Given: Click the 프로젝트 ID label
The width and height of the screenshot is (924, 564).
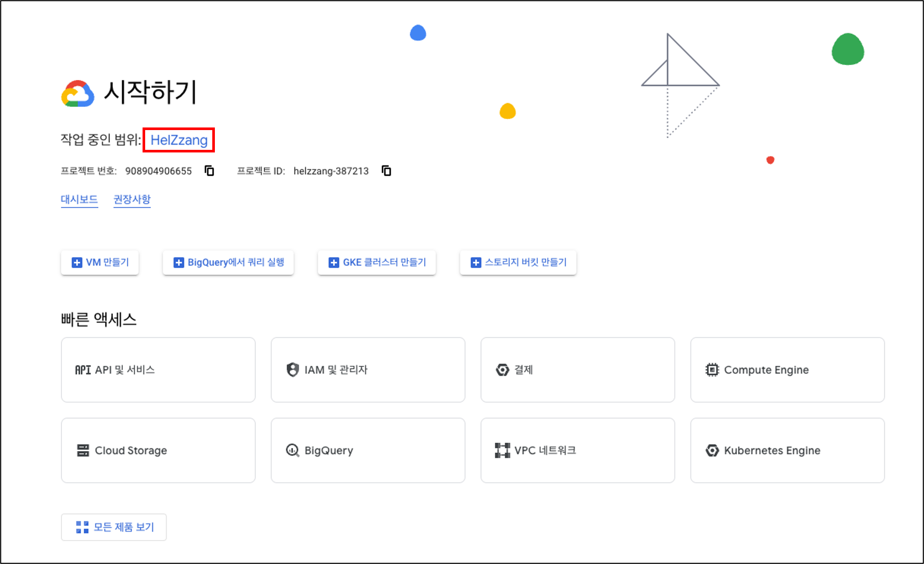Looking at the screenshot, I should pyautogui.click(x=261, y=171).
